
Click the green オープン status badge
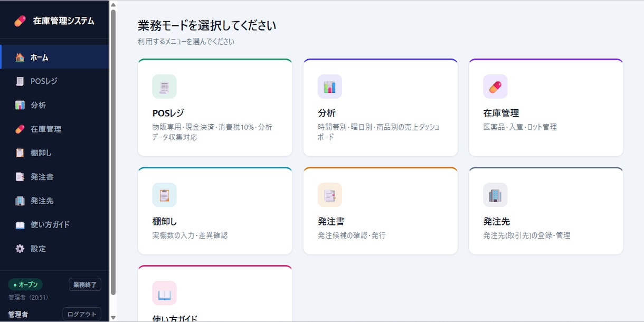(x=25, y=285)
